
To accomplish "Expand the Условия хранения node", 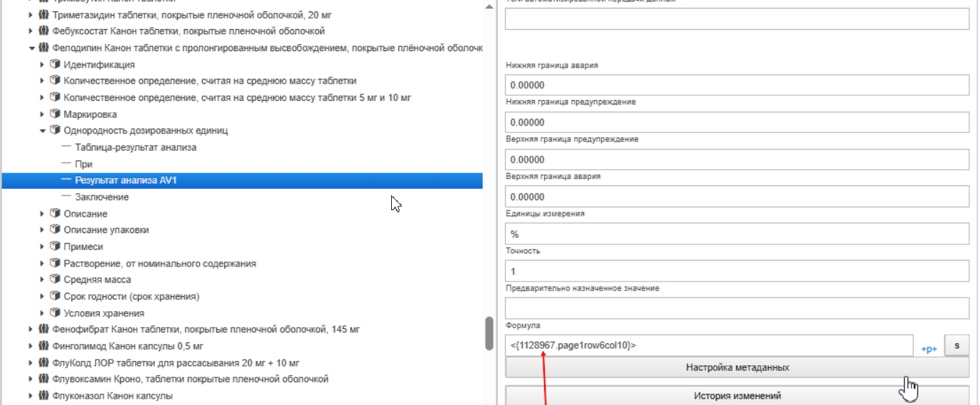I will click(43, 313).
